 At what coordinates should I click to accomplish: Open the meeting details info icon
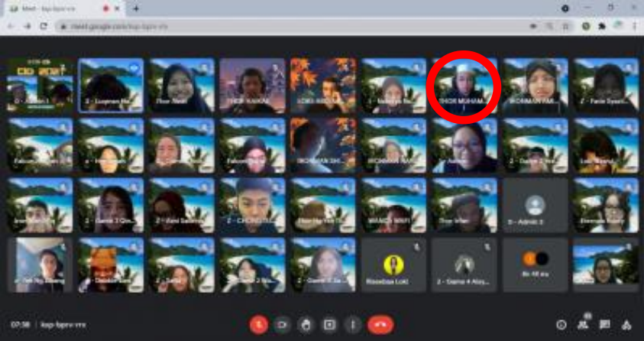[561, 324]
